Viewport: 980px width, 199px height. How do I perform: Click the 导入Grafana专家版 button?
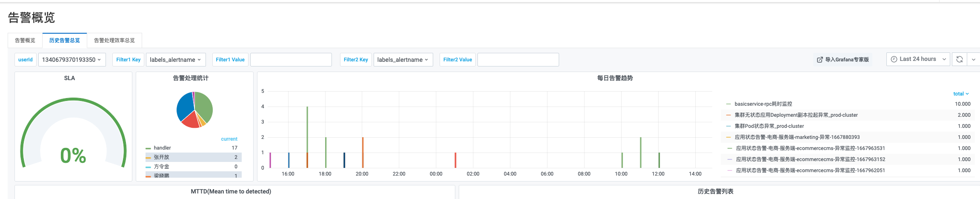pyautogui.click(x=843, y=60)
